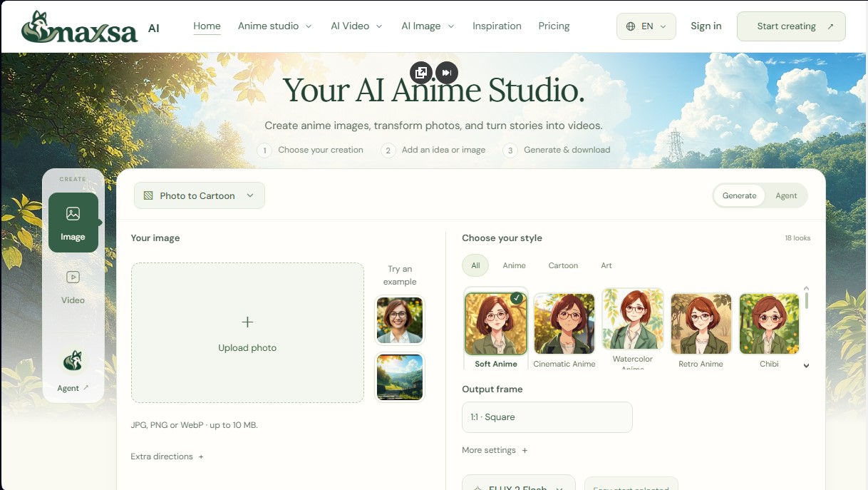Viewport: 868px width, 490px height.
Task: Open the Pricing page
Action: [554, 26]
